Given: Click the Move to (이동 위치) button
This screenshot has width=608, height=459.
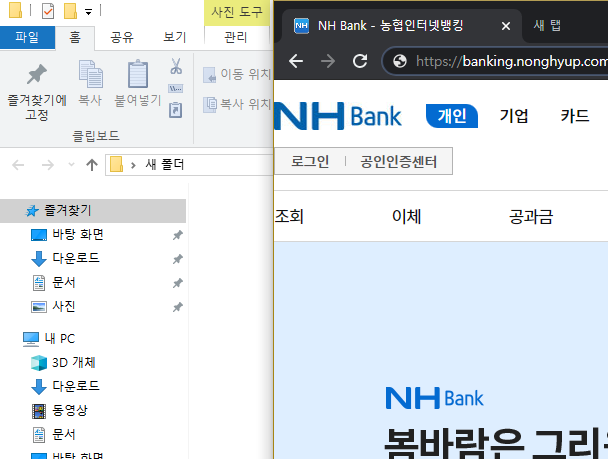Looking at the screenshot, I should coord(237,74).
